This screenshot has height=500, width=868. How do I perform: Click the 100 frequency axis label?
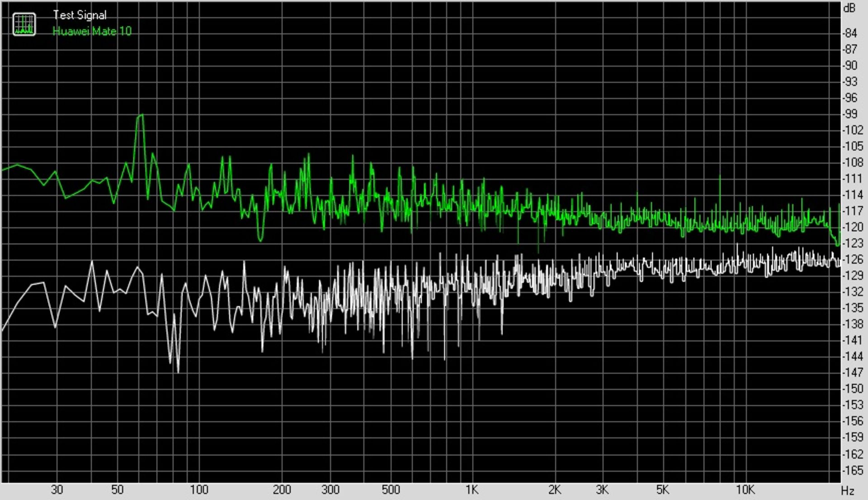tap(199, 490)
